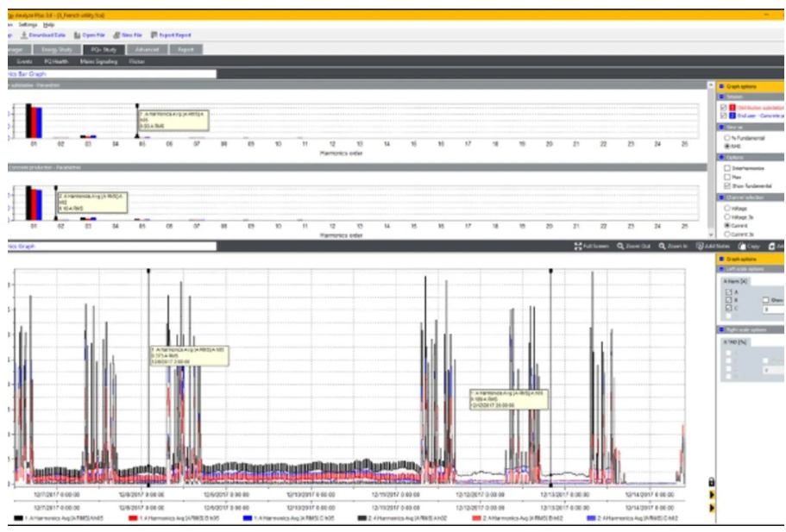The height and width of the screenshot is (532, 786).
Task: Click the black A h05 legend swatch
Action: 18,518
